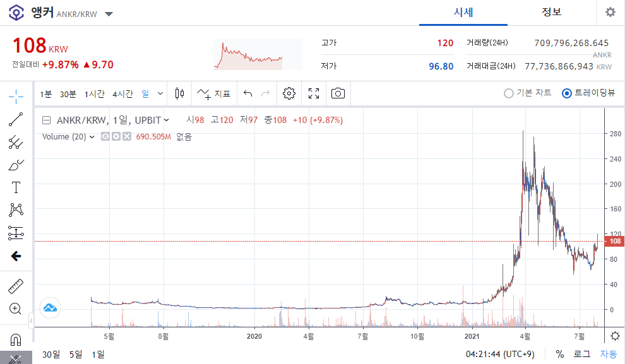Toggle percent scale (%) mode

coord(560,354)
